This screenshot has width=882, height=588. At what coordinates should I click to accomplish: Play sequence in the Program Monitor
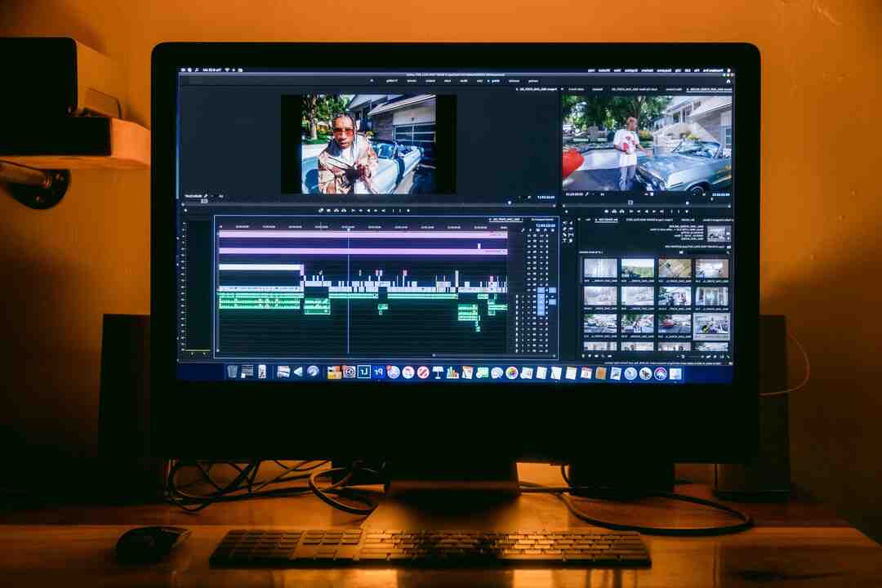click(x=368, y=211)
